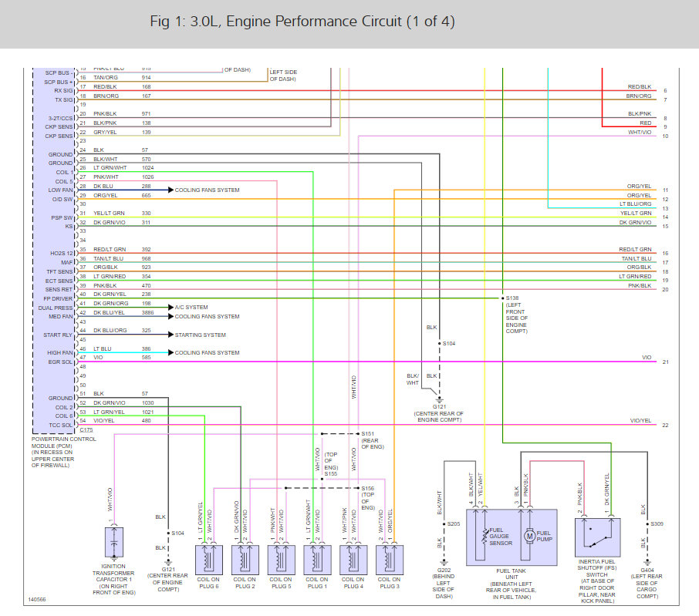Click the G404 ground symbol
This screenshot has width=699, height=616.
pyautogui.click(x=647, y=563)
